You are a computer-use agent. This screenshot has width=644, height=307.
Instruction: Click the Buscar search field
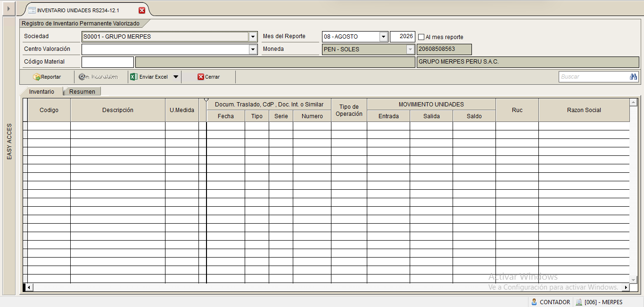coord(594,77)
